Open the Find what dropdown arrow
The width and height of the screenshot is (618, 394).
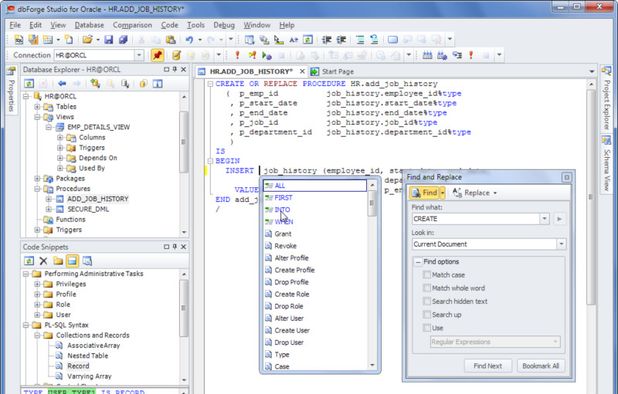click(544, 219)
